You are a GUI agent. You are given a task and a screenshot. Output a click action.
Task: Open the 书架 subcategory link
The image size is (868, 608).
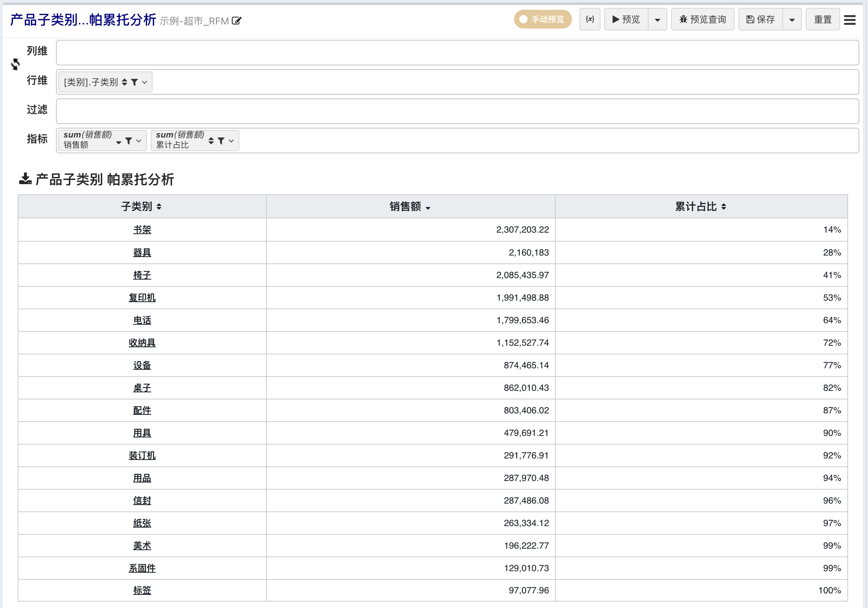click(x=142, y=230)
